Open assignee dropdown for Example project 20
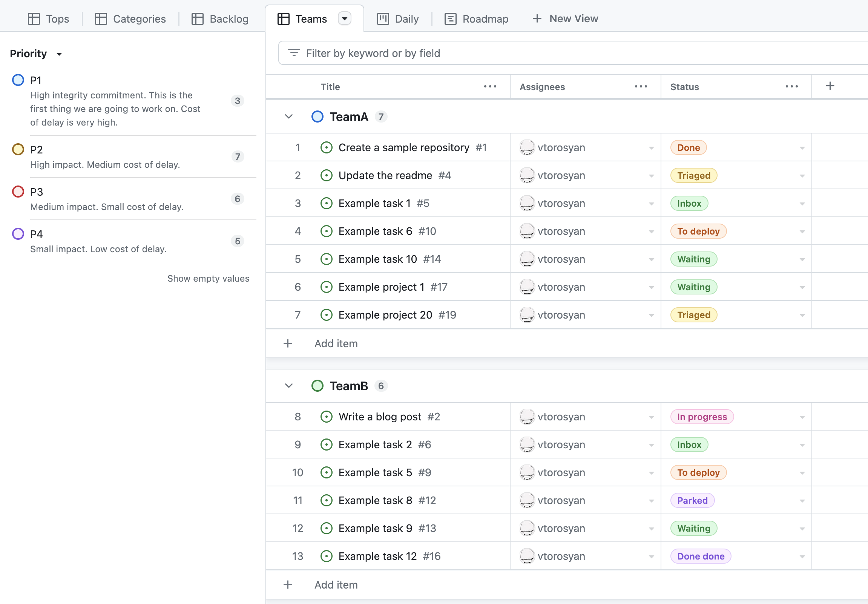Screen dimensions: 868x604 pos(652,316)
